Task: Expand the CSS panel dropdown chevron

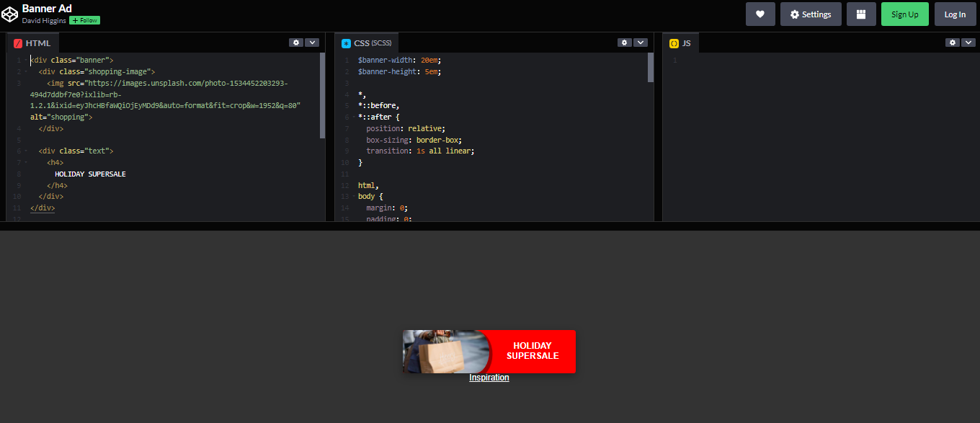Action: (640, 42)
